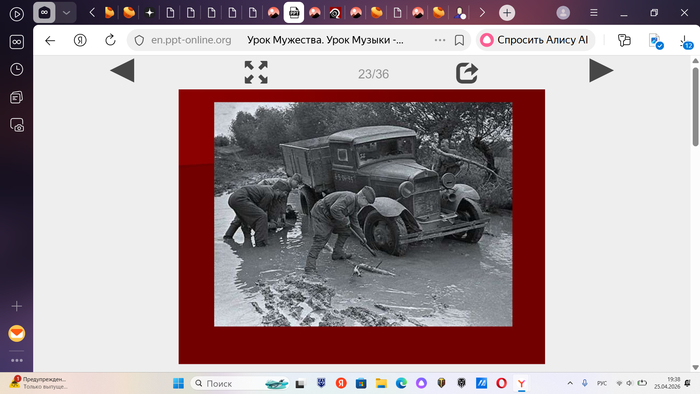Open the three-dots page menu in the address bar
The height and width of the screenshot is (394, 700).
(440, 40)
